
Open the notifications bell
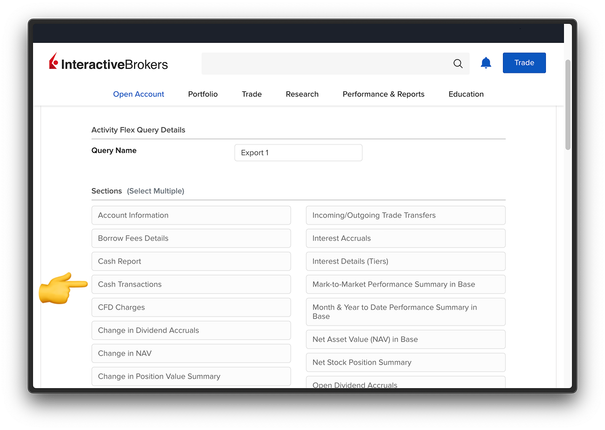point(486,63)
